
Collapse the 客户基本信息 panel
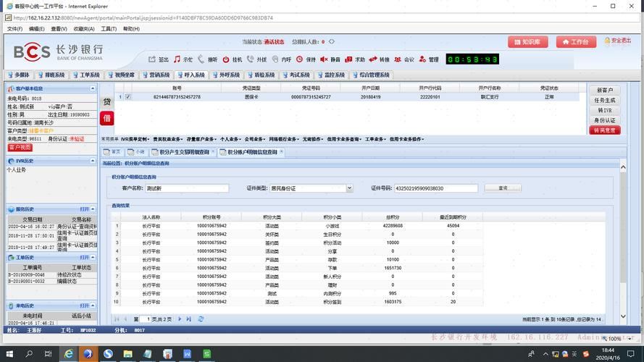[93, 88]
